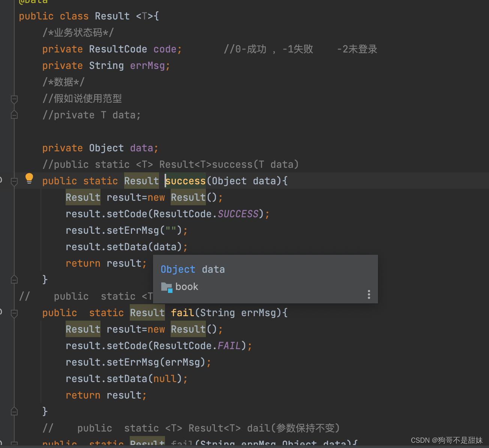Click return result; after setData(null)
489x448 pixels.
tap(106, 395)
